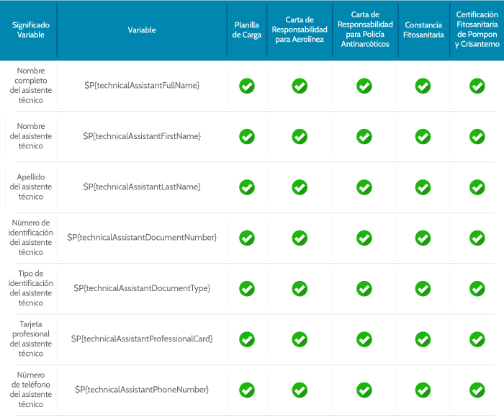Image resolution: width=504 pixels, height=420 pixels.
Task: Select the $P{technicalAssistantFirstName} variable text
Action: [x=142, y=136]
